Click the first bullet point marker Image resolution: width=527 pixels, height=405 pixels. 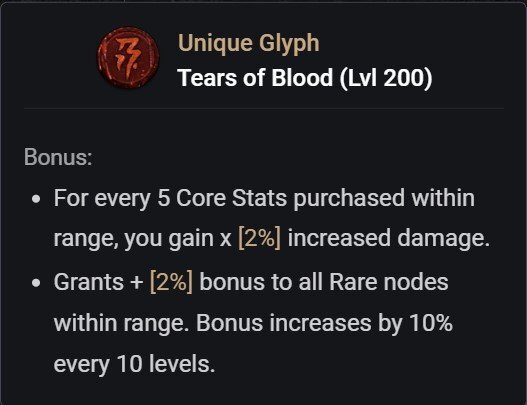coord(36,199)
